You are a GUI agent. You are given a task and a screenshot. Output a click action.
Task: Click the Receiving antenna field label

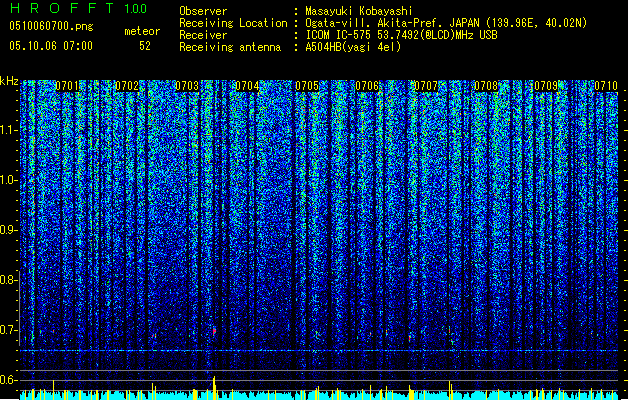[230, 47]
